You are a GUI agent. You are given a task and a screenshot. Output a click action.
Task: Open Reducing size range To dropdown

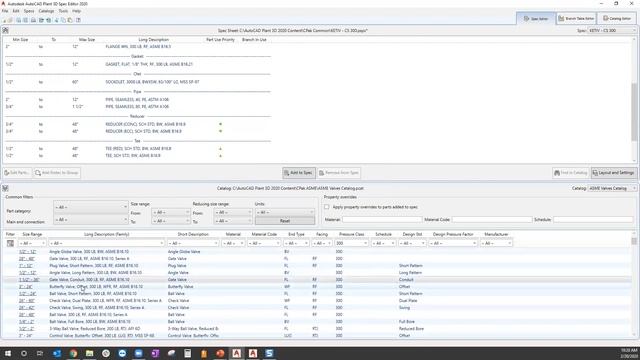point(233,221)
